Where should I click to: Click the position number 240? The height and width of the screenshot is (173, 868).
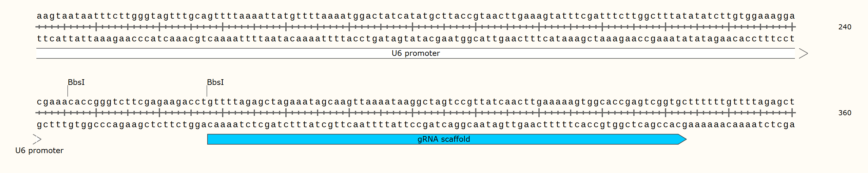[x=845, y=27]
